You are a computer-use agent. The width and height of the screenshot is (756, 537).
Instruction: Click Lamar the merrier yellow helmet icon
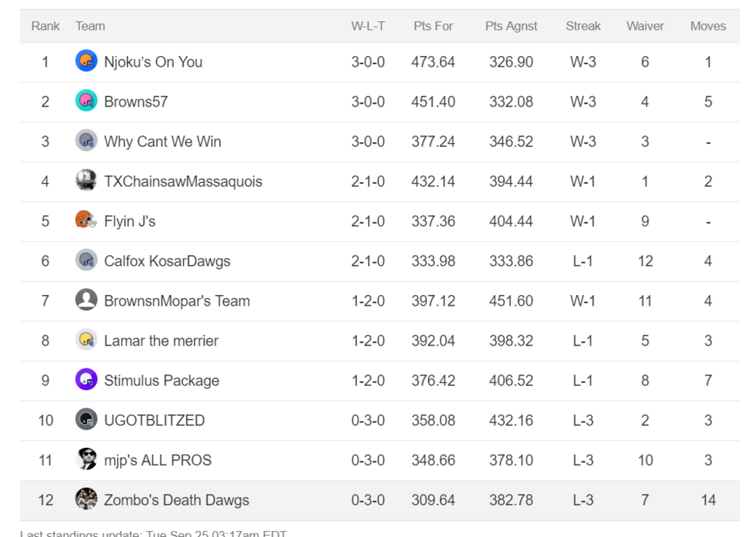[86, 340]
